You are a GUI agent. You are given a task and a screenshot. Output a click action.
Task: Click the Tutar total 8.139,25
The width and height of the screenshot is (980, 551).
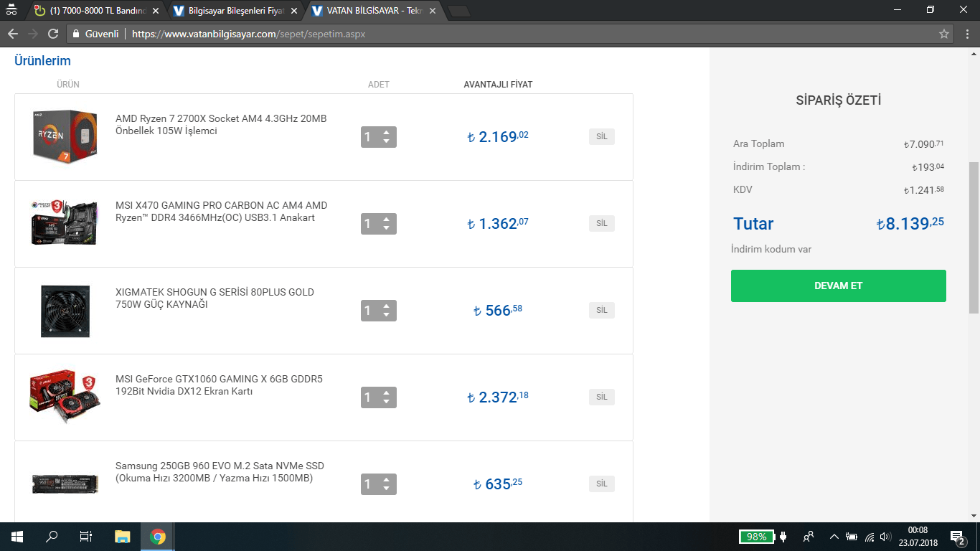(910, 223)
